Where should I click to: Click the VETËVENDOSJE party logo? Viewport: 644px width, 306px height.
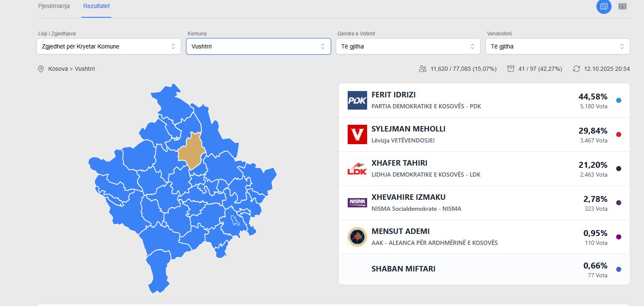pyautogui.click(x=357, y=134)
